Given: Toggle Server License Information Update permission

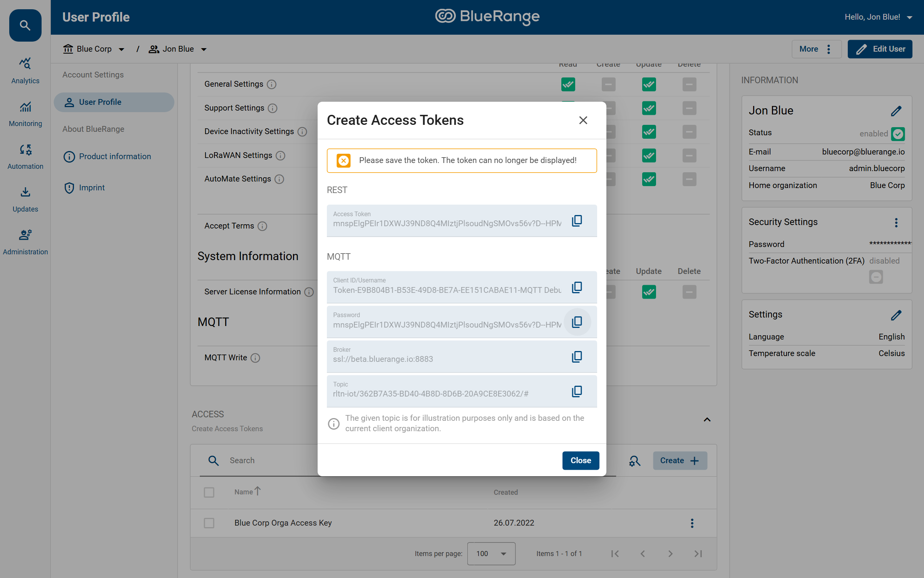Looking at the screenshot, I should [x=649, y=292].
